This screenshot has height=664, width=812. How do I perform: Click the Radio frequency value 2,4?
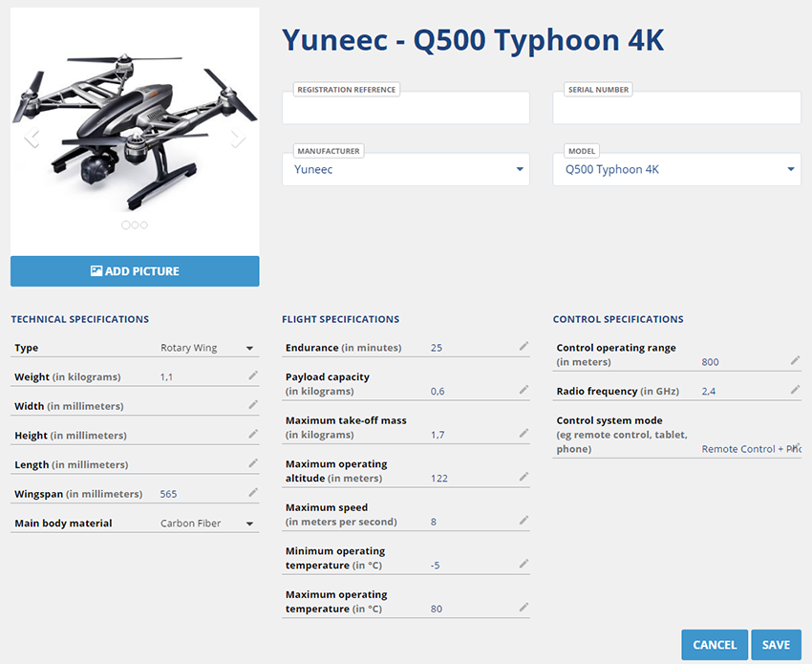pos(709,391)
